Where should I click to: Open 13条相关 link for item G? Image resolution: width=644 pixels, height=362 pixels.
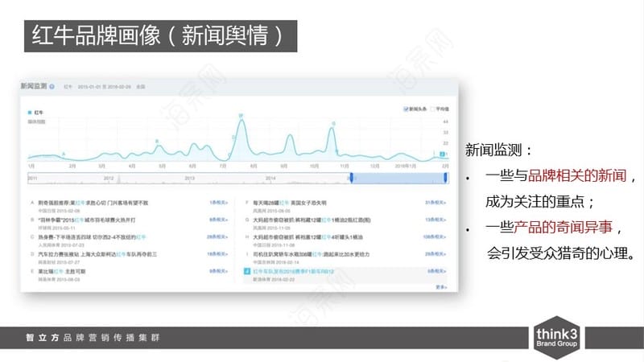(436, 220)
